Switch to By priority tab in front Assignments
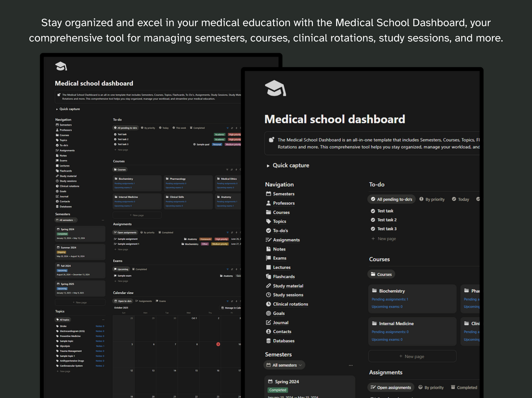This screenshot has width=532, height=398. pyautogui.click(x=431, y=387)
